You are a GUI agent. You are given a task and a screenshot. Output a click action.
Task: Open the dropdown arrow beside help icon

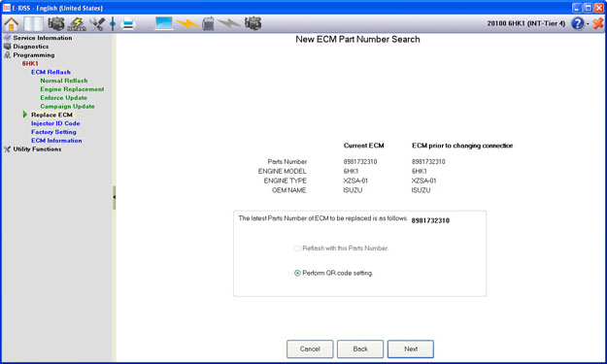click(588, 24)
